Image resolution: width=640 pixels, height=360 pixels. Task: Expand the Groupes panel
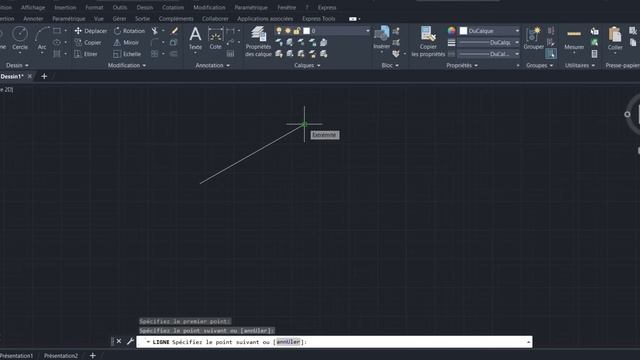(539, 65)
